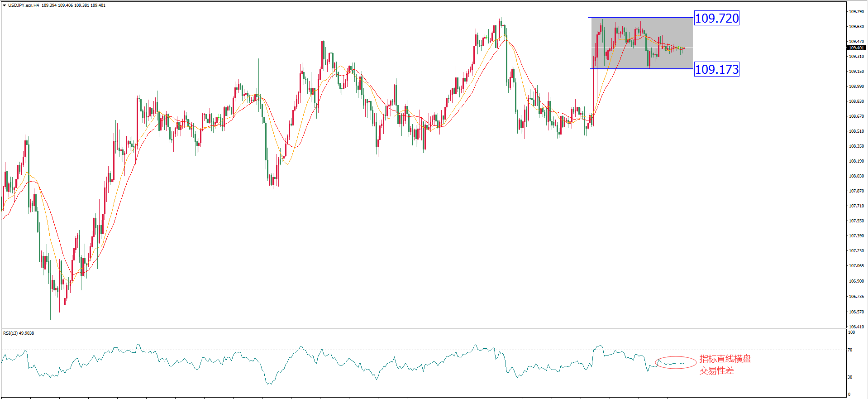This screenshot has width=868, height=399.
Task: Click the 0 label on RSI scale
Action: click(x=849, y=394)
